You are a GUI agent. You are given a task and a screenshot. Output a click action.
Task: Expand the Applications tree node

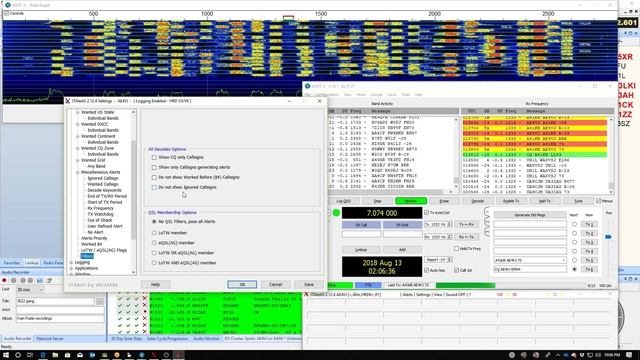[71, 268]
